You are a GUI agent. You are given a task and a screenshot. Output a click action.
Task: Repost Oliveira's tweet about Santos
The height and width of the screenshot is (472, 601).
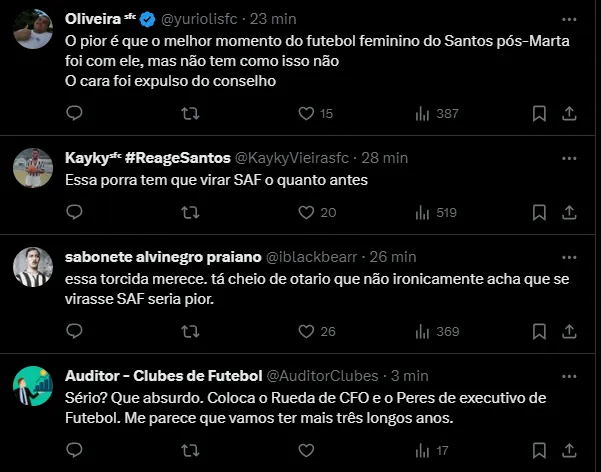187,114
